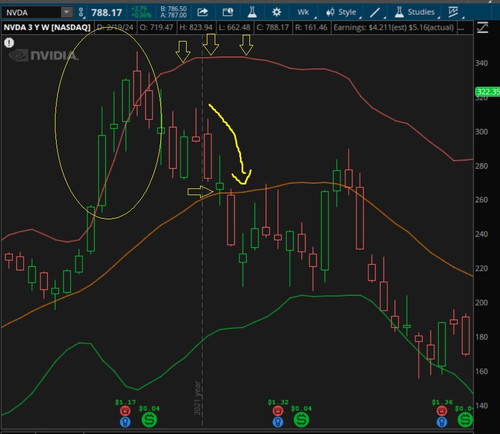Click the red earnings phone icon below $1.36
The width and height of the screenshot is (500, 434).
(442, 411)
